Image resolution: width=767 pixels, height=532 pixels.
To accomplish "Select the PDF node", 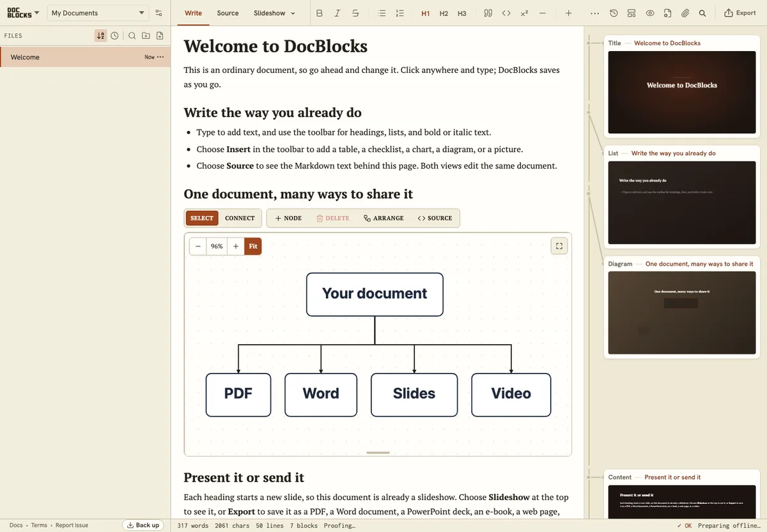I will click(238, 395).
